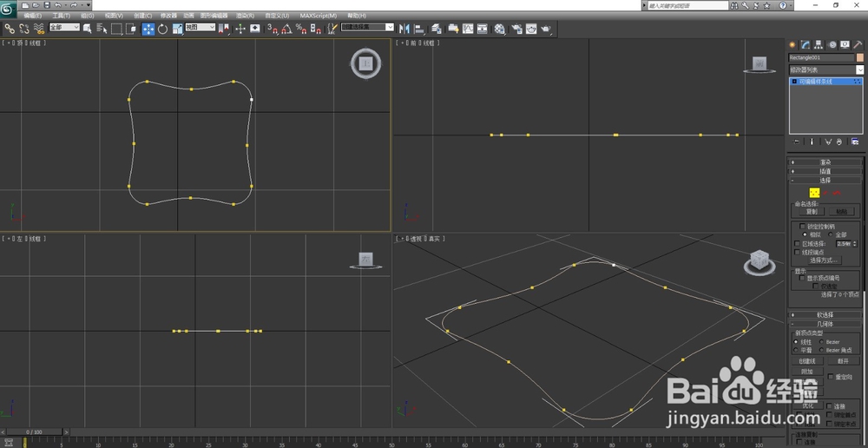Toggle Spinner Snap icon

point(316,29)
